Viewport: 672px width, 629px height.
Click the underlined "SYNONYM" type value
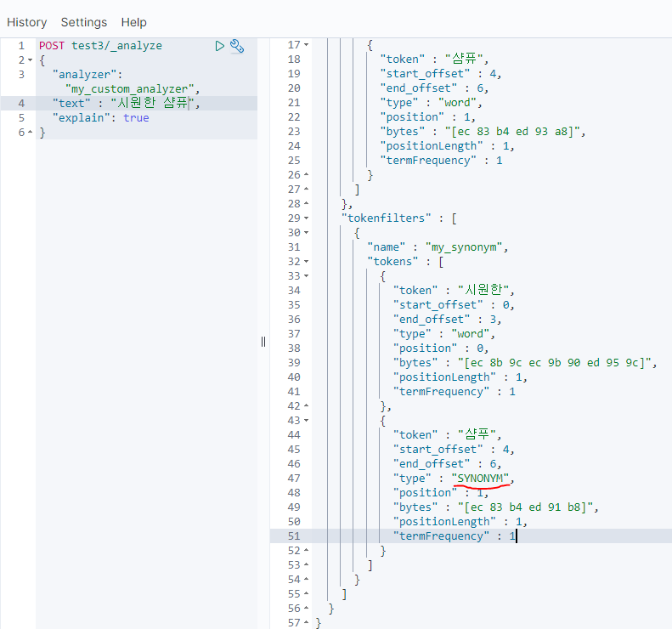[x=483, y=479]
